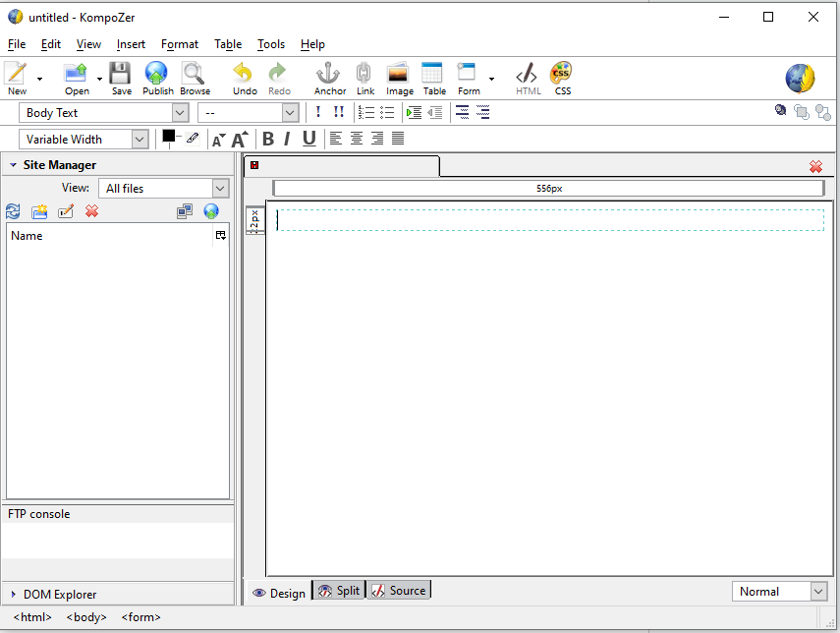Expand the DOM Explorer panel
The image size is (840, 633).
click(14, 595)
